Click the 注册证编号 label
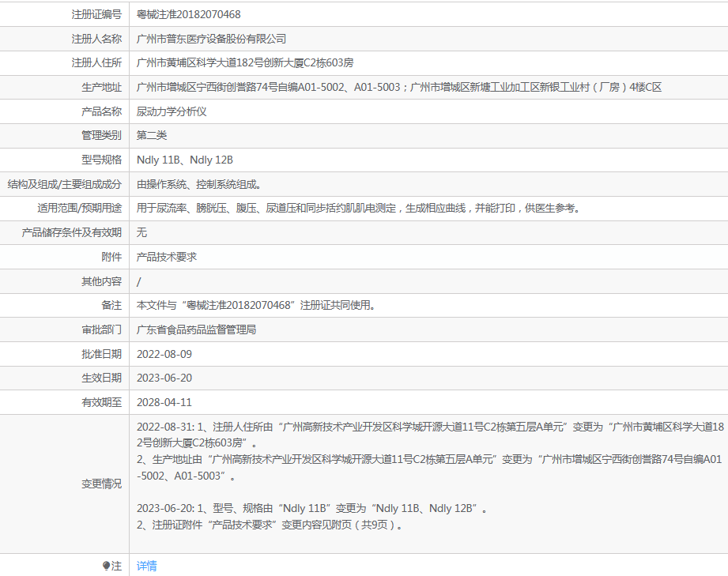The height and width of the screenshot is (576, 728). [96, 14]
